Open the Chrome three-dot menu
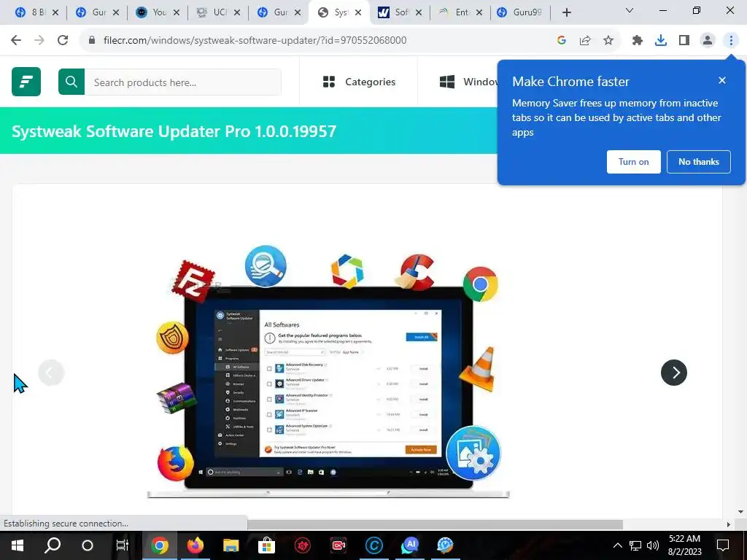The width and height of the screenshot is (747, 560). (x=731, y=41)
